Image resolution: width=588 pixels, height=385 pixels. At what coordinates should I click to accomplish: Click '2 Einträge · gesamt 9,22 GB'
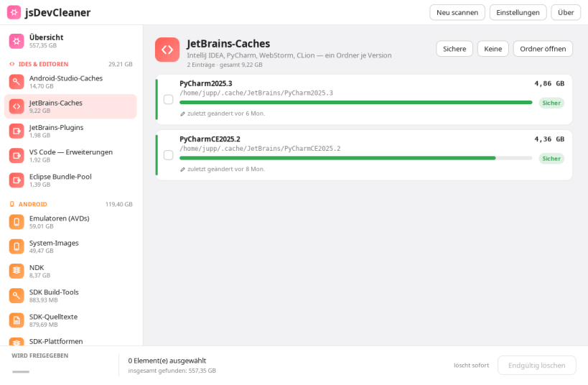pyautogui.click(x=225, y=65)
